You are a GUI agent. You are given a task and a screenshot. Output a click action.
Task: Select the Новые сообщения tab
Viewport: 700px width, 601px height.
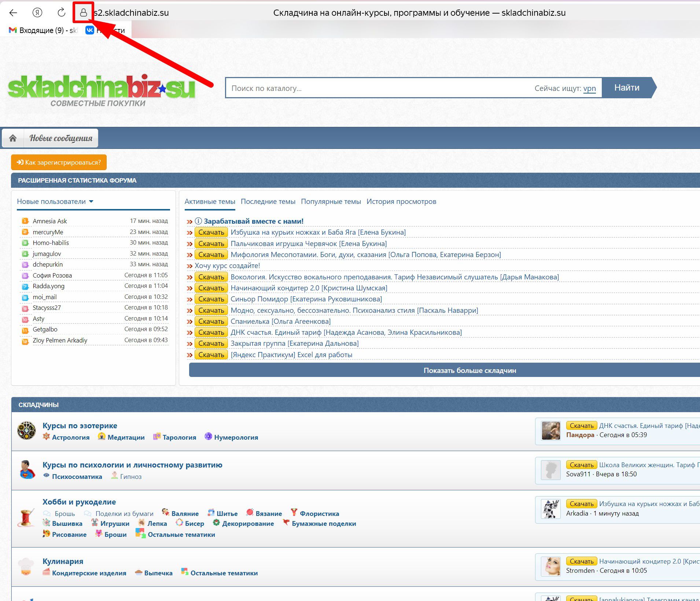click(x=61, y=138)
